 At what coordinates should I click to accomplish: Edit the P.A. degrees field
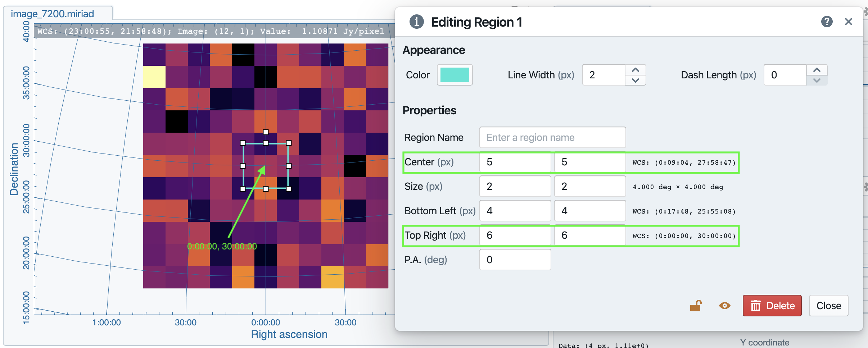pyautogui.click(x=515, y=259)
